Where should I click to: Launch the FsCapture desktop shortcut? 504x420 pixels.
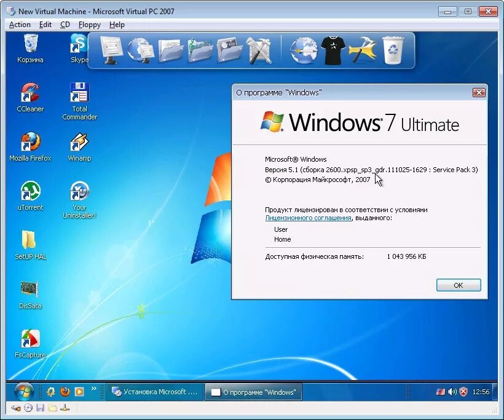pyautogui.click(x=30, y=344)
